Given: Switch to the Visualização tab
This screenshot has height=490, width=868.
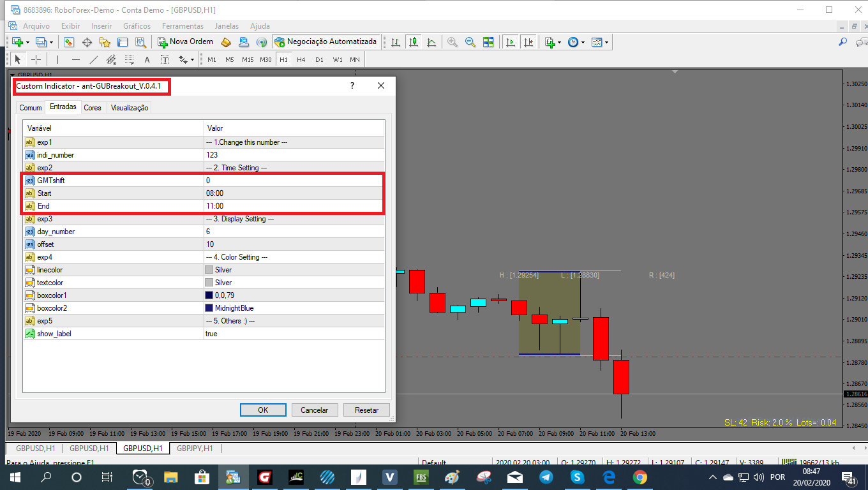Looking at the screenshot, I should 130,108.
